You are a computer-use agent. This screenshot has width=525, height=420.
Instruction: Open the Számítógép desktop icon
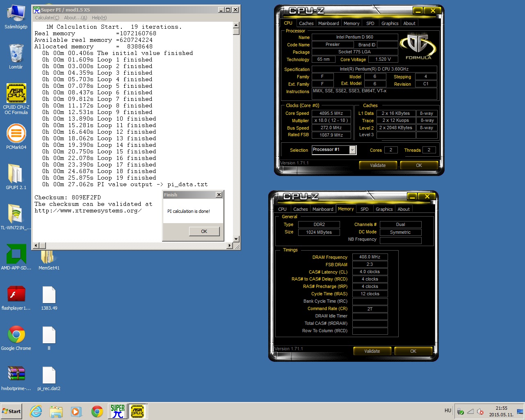click(x=16, y=17)
